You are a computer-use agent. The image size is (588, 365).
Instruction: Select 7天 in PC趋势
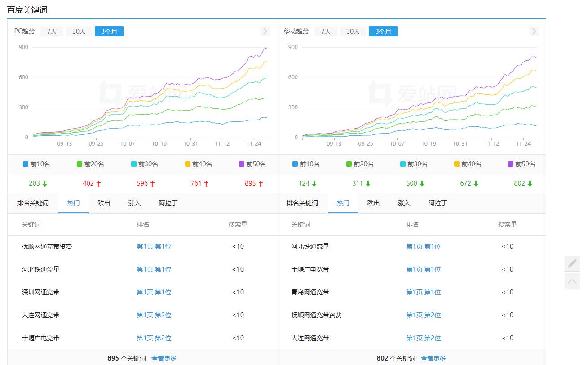[52, 31]
